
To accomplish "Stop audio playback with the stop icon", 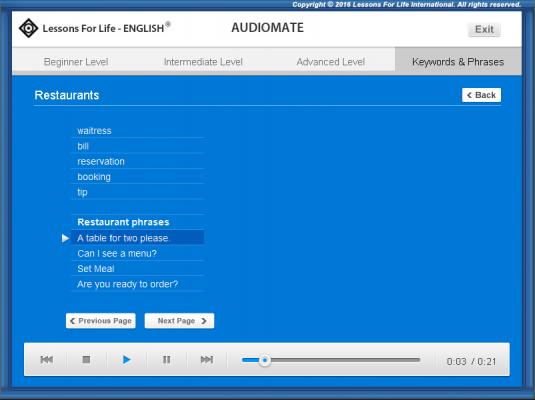I will (x=86, y=359).
